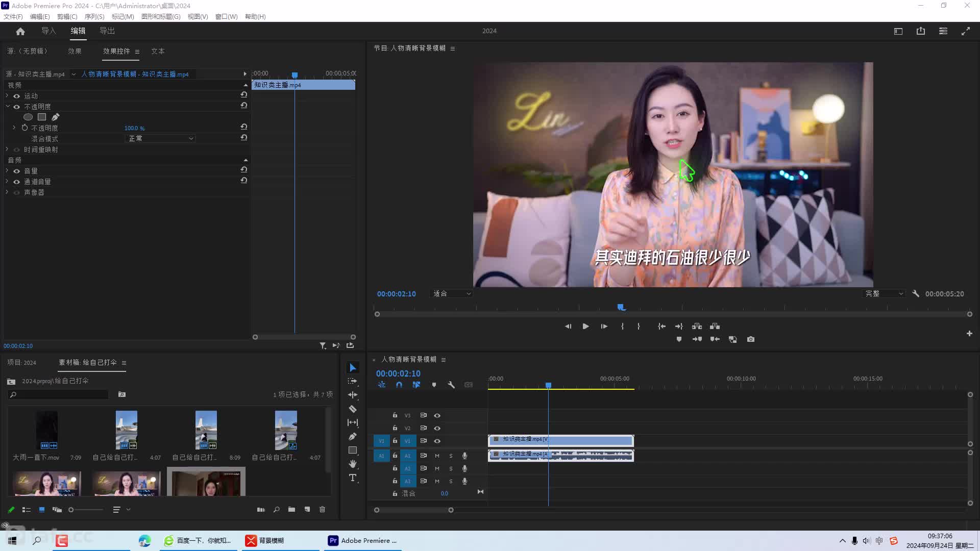The image size is (980, 551).
Task: Expand the Volume audio effect
Action: (7, 171)
